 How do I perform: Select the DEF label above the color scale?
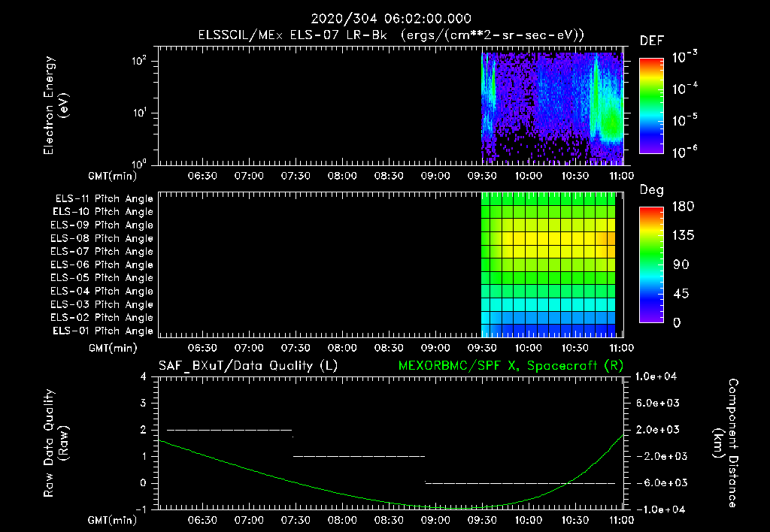point(651,41)
